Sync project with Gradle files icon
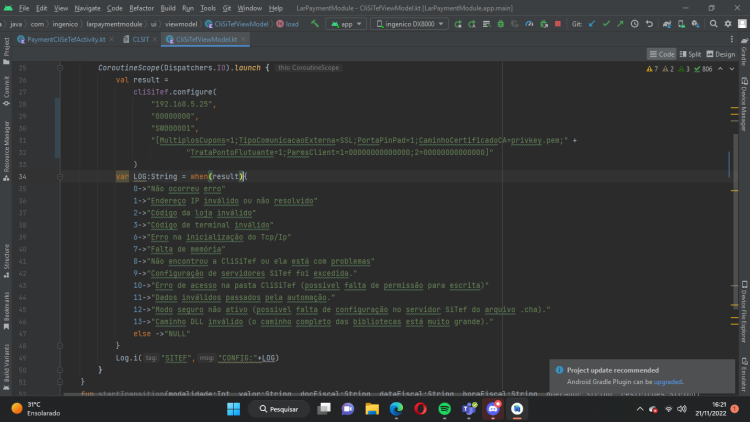 click(667, 24)
